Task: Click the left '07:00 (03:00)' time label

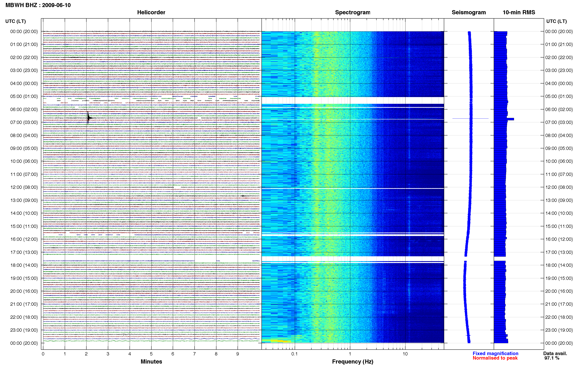Action: (x=24, y=122)
